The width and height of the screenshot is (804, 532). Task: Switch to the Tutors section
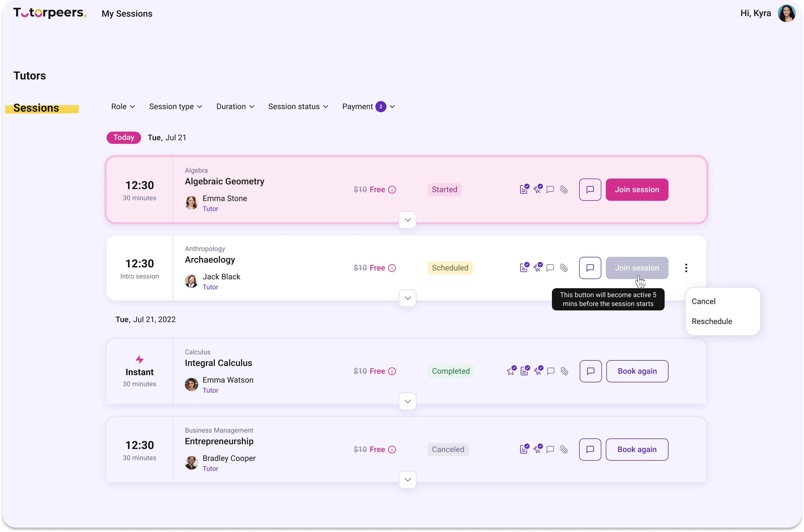point(29,76)
